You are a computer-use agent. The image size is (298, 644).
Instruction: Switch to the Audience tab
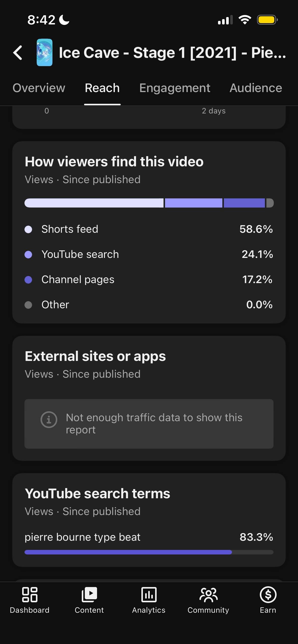tap(256, 88)
